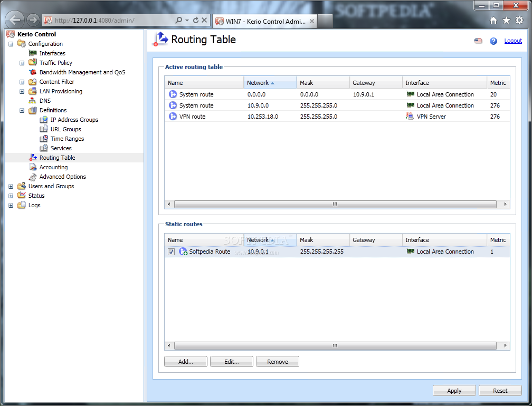Viewport: 532px width, 406px height.
Task: Click the Configuration folder icon
Action: pos(21,43)
